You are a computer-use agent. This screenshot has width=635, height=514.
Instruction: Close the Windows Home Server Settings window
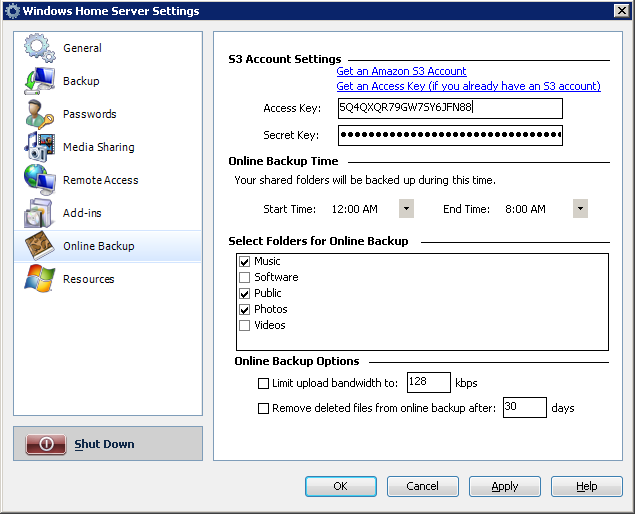[621, 11]
